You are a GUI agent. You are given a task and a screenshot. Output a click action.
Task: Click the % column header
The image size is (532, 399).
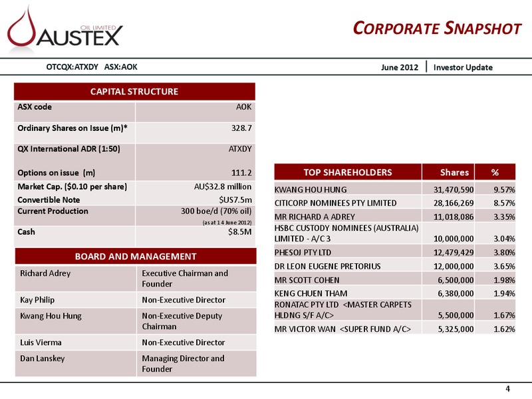tap(495, 172)
